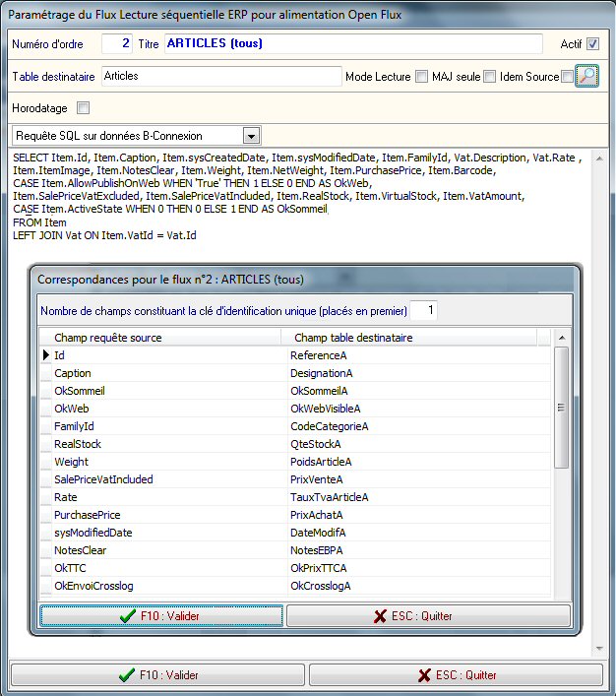The width and height of the screenshot is (616, 696).
Task: Click the Champ requête source column header
Action: (160, 338)
